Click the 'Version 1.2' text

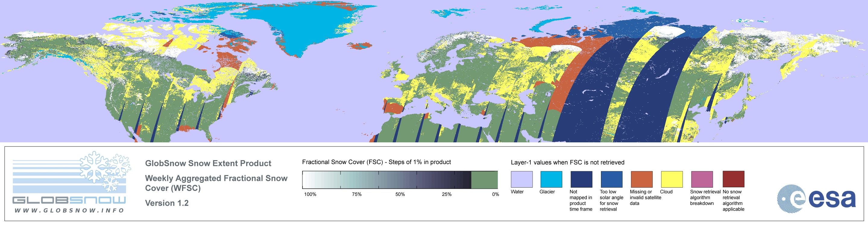(x=167, y=203)
